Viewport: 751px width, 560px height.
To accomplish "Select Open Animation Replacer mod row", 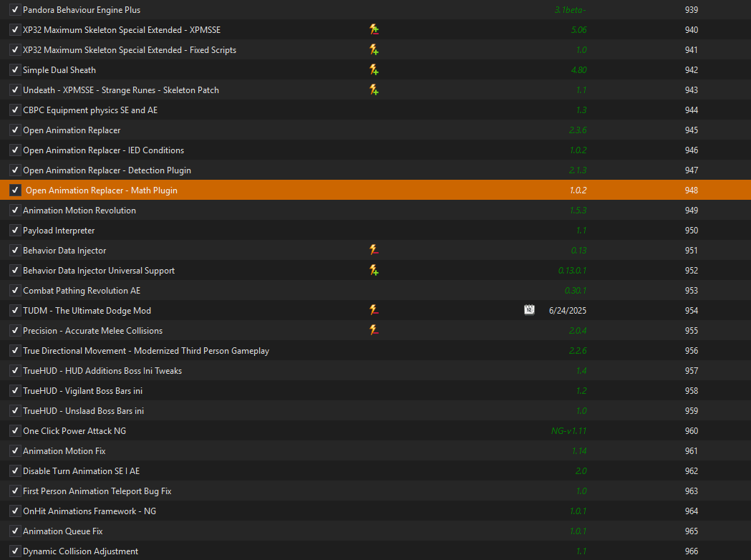I will (375, 130).
